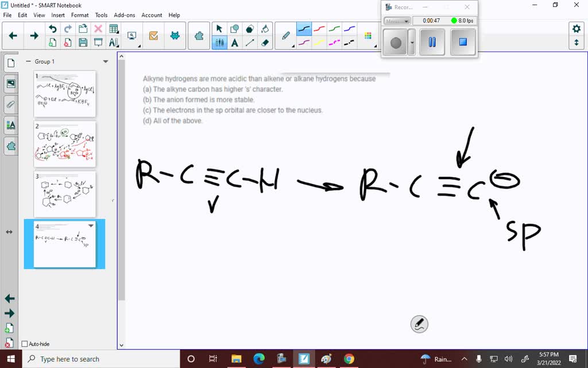Save the file with the floppy disk icon
This screenshot has width=588, height=368.
pos(83,43)
